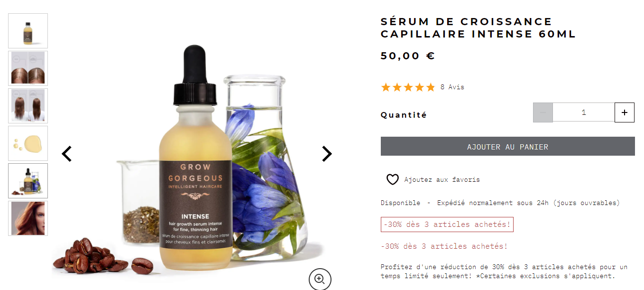
Task: Click Ajoutez aux favoris text
Action: [x=442, y=180]
